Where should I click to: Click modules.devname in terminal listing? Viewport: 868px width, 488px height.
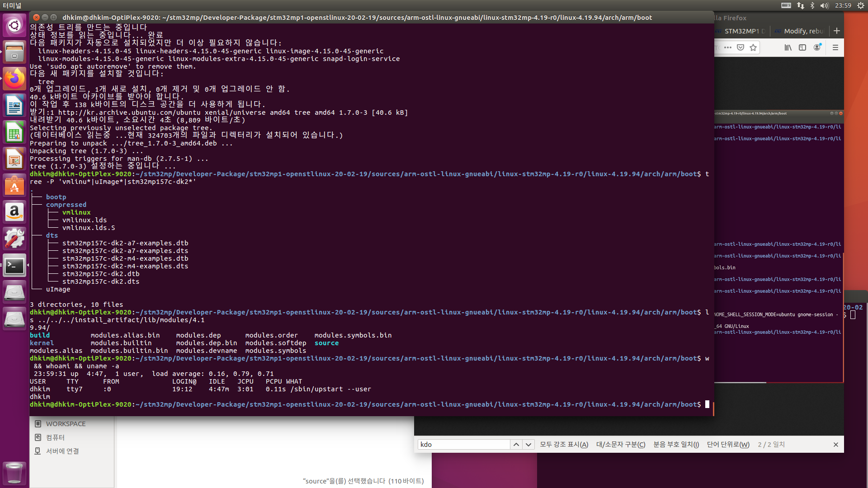pyautogui.click(x=207, y=351)
